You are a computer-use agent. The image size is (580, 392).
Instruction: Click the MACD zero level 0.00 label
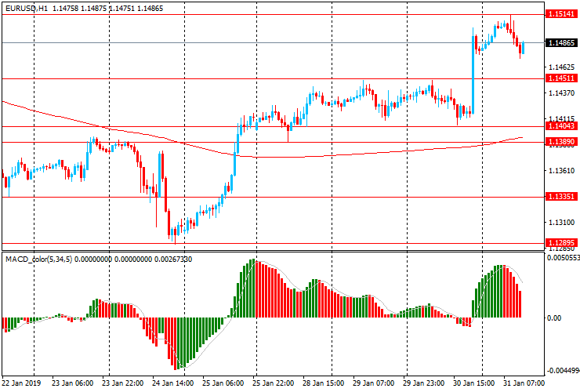click(556, 318)
